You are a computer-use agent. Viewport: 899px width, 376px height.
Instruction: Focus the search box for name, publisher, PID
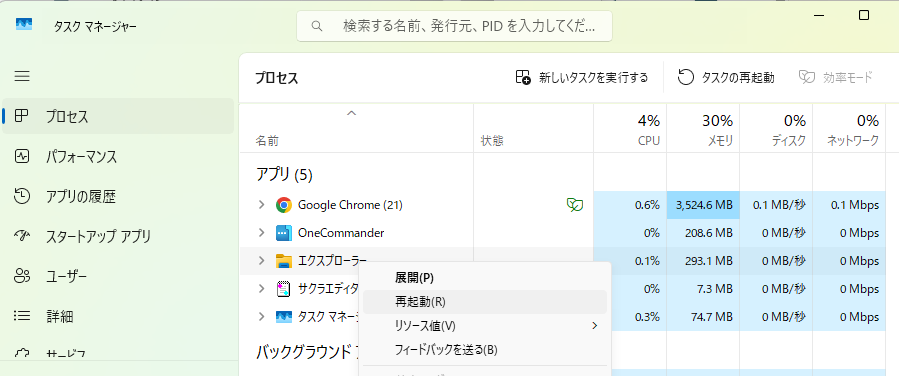click(454, 26)
